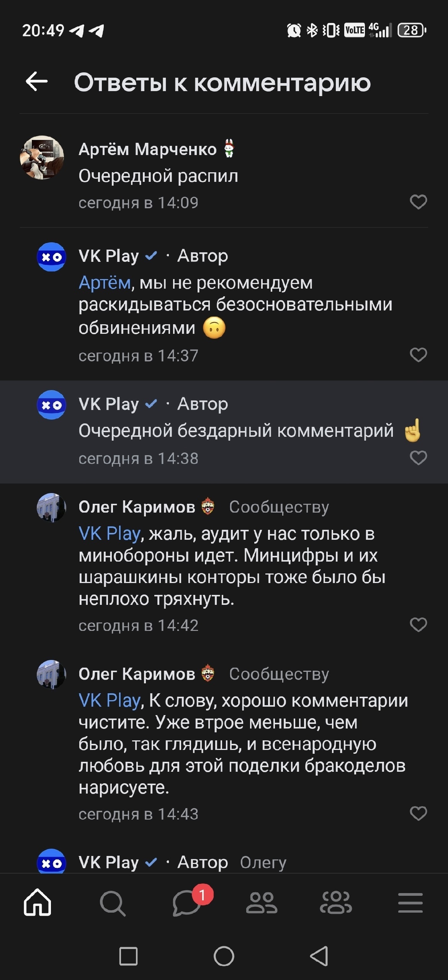Open Артём Марченко's profile avatar

pos(42,157)
